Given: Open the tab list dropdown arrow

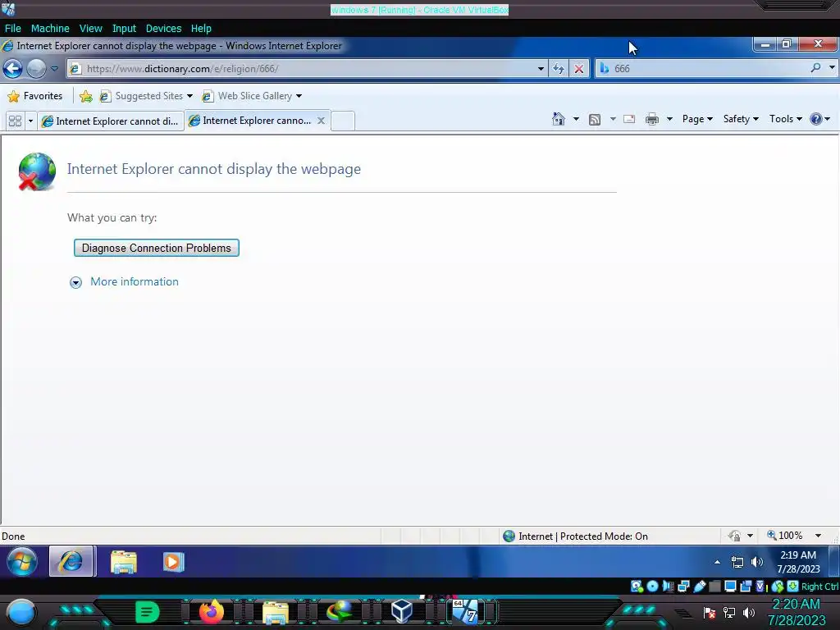Looking at the screenshot, I should pyautogui.click(x=30, y=121).
